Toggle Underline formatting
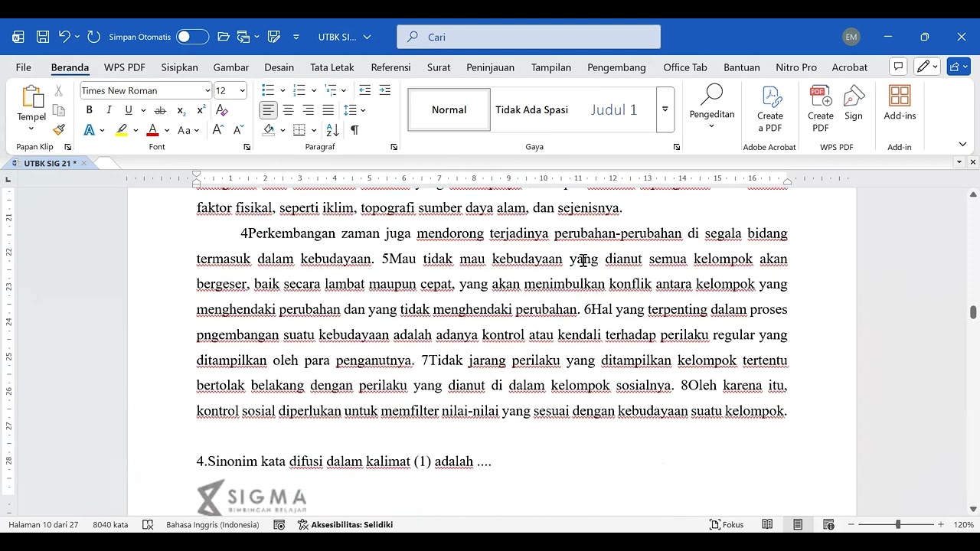The image size is (980, 551). (129, 110)
